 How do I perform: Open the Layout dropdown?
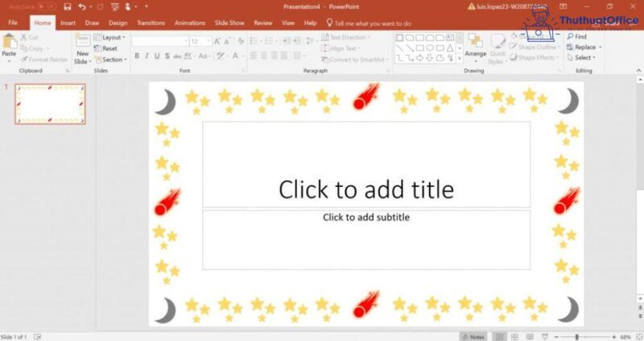(x=109, y=37)
